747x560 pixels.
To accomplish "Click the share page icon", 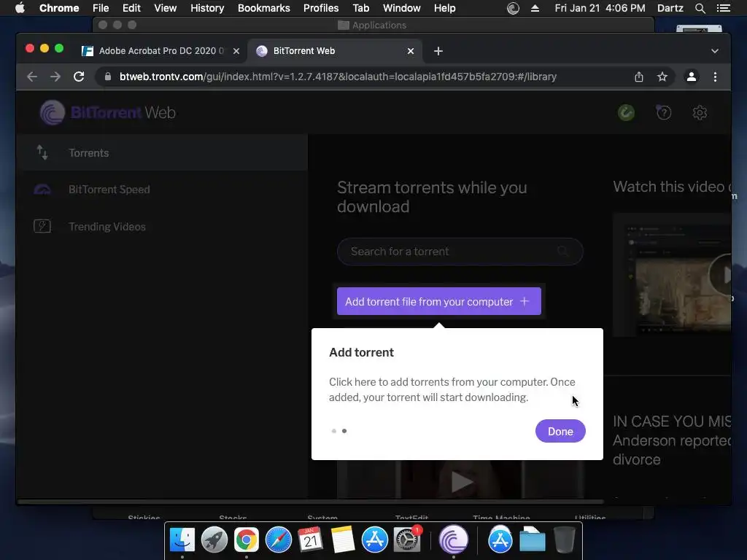I will pyautogui.click(x=639, y=77).
